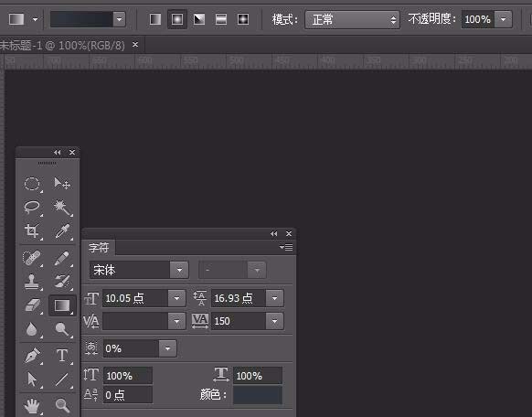Select the Elliptical Marquee tool
This screenshot has width=532, height=417.
(32, 184)
